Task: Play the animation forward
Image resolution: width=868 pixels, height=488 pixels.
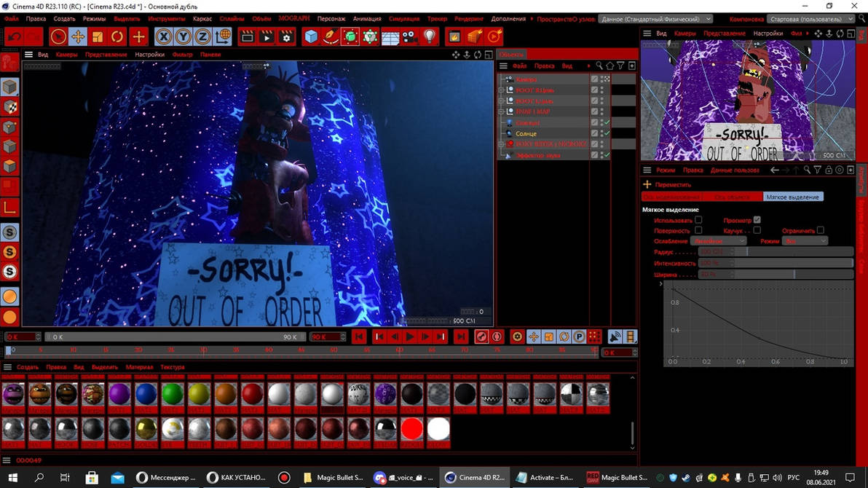Action: 410,337
